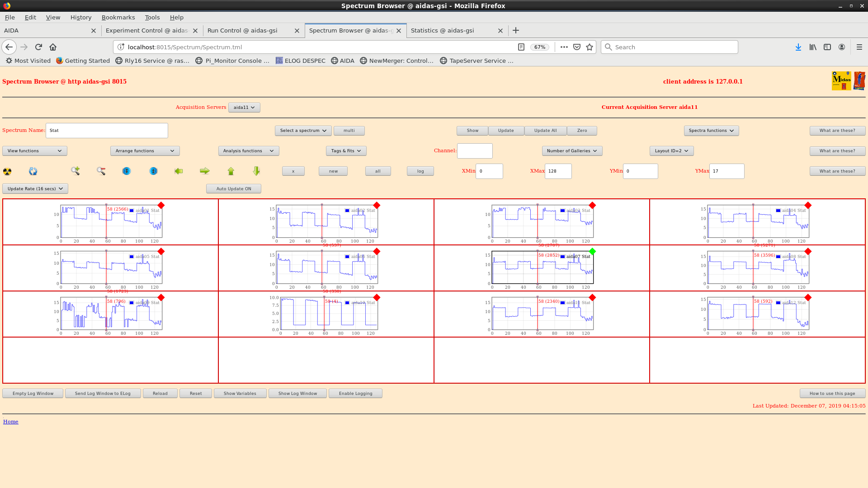
Task: Open the Number of Galleries dropdown
Action: [x=571, y=151]
